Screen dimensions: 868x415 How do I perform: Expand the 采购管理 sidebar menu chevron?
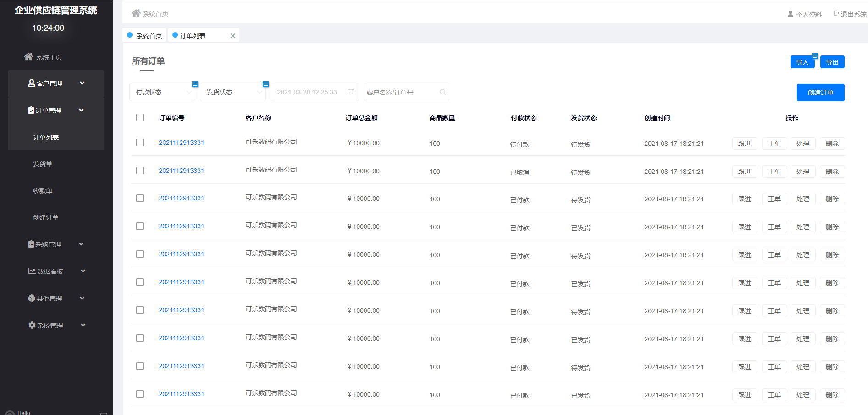pyautogui.click(x=81, y=244)
